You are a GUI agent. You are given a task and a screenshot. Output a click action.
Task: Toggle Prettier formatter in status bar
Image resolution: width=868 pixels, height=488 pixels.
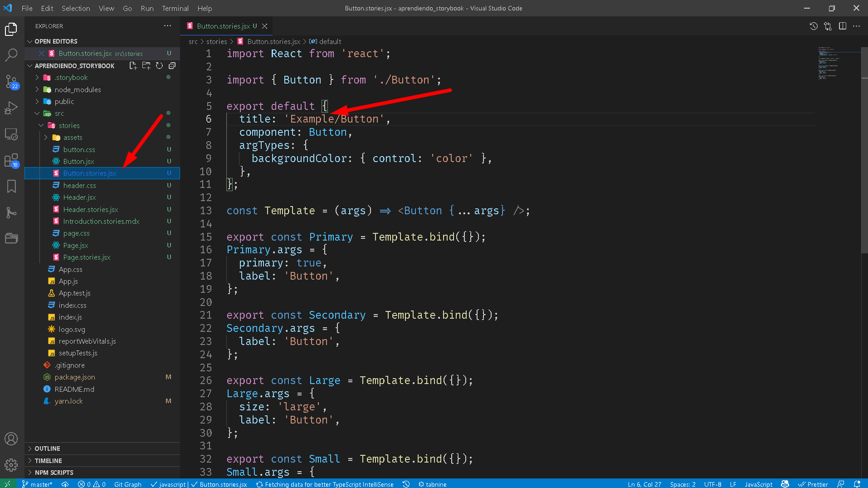point(813,484)
